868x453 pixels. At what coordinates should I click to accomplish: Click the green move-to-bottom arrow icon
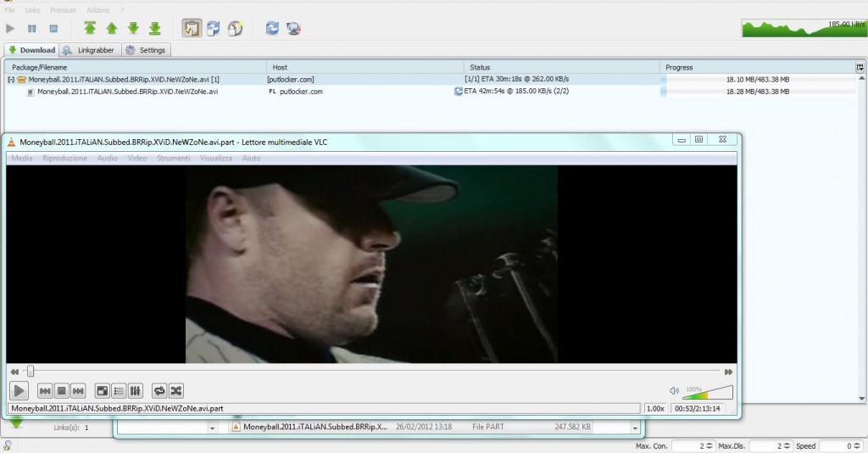pos(154,29)
